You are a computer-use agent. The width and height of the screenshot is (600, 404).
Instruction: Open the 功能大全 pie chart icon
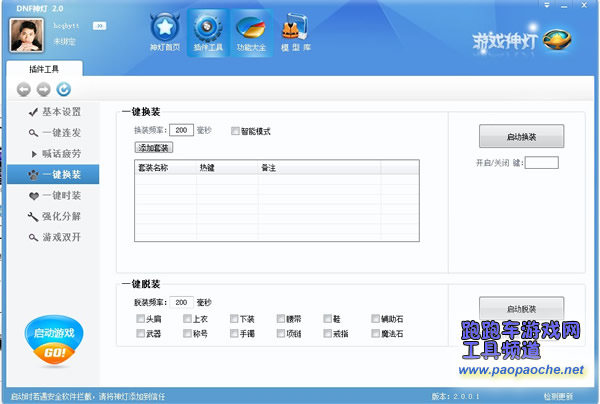(x=251, y=32)
